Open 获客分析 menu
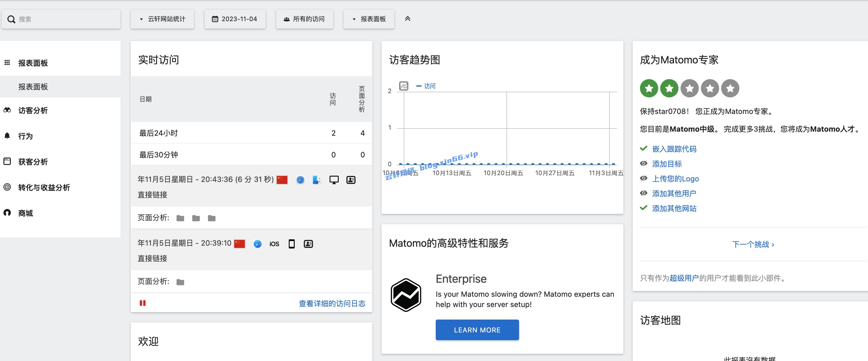 click(33, 162)
